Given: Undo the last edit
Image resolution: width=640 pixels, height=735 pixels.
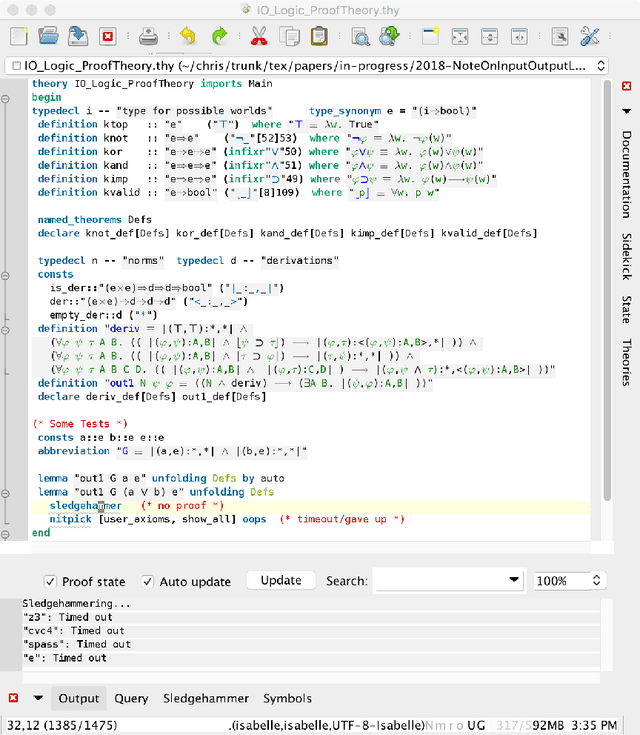Looking at the screenshot, I should [x=188, y=36].
